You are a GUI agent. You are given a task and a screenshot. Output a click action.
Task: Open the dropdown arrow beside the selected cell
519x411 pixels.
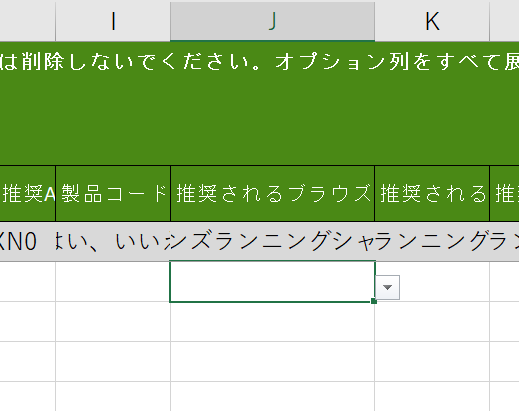pos(387,287)
